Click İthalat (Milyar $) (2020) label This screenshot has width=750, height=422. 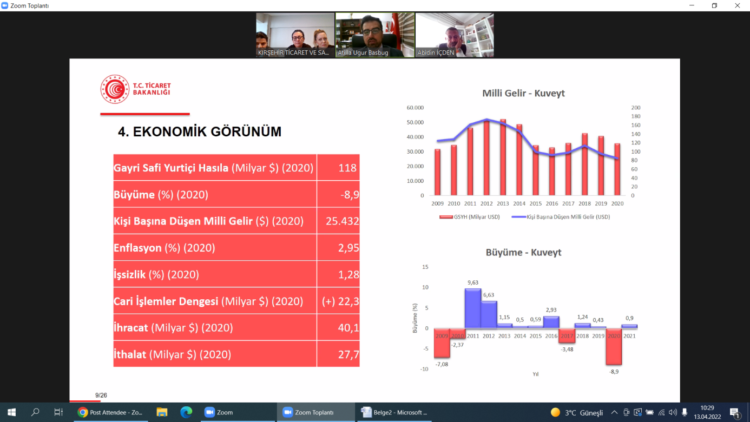tap(172, 355)
